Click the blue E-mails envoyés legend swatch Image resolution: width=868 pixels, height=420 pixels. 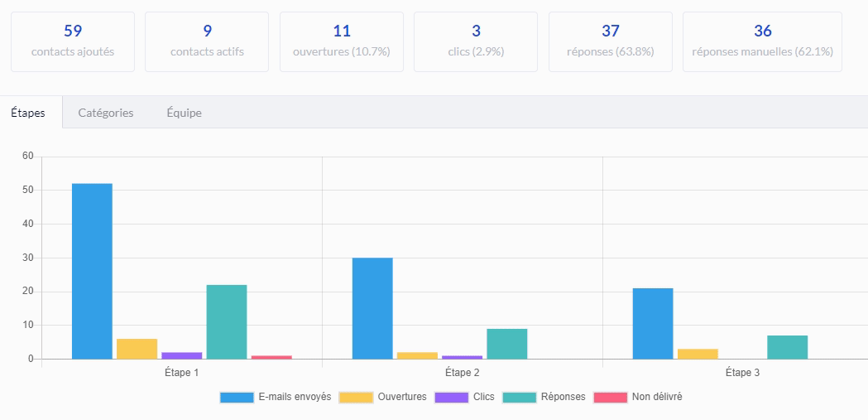click(237, 398)
